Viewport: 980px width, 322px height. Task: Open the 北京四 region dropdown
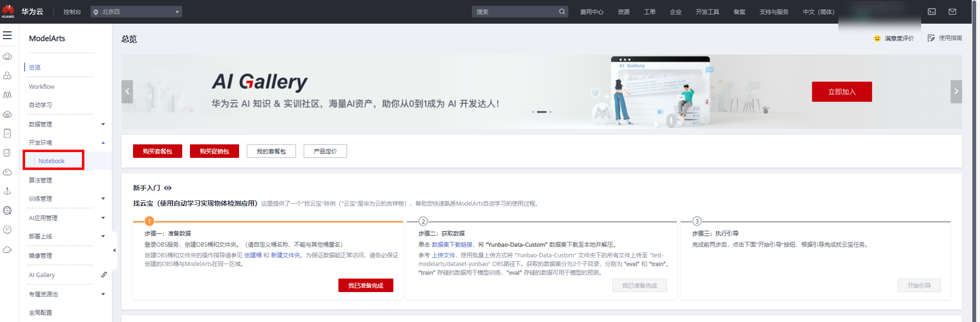[136, 12]
